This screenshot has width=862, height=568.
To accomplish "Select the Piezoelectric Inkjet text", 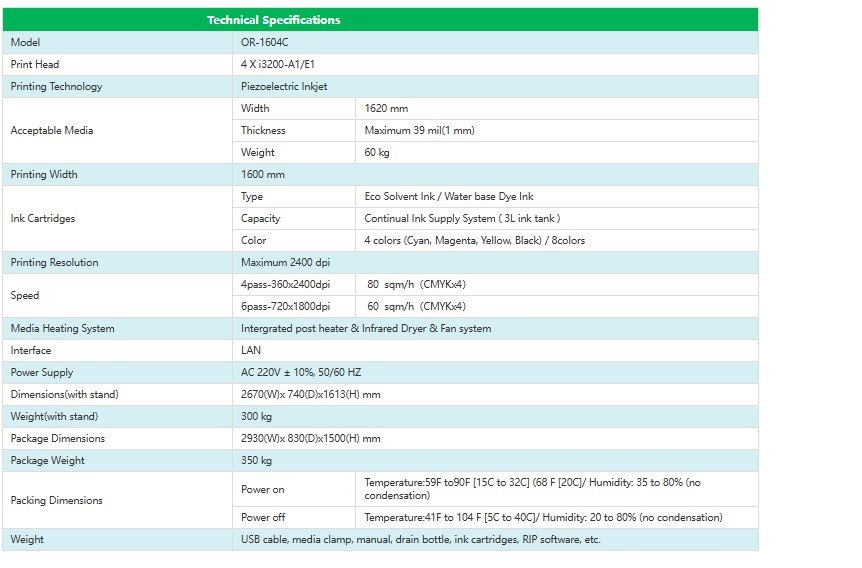I will [x=284, y=86].
